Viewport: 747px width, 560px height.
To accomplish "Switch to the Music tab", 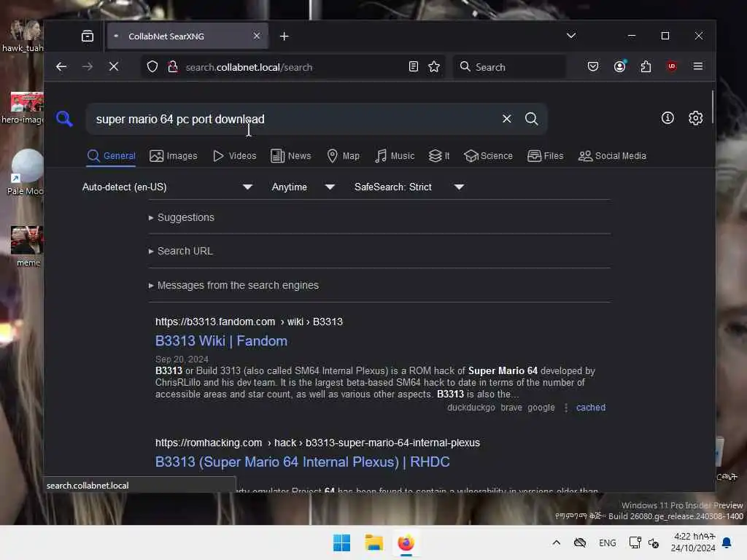I will tap(395, 156).
